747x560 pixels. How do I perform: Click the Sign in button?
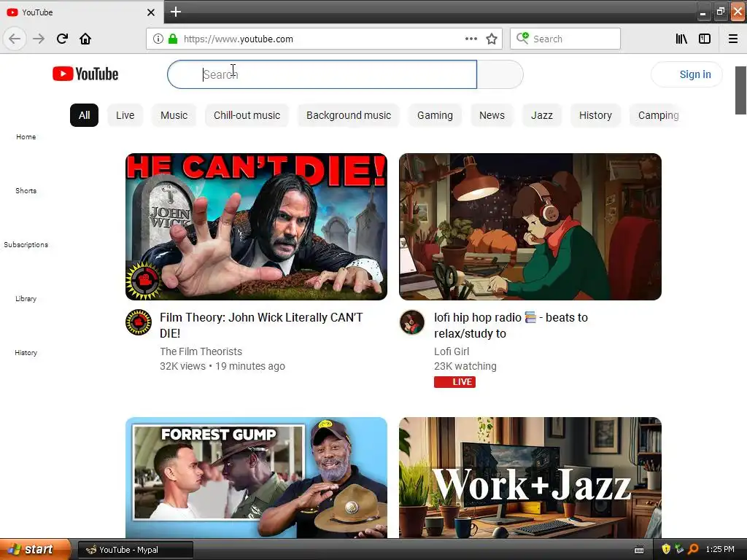pyautogui.click(x=686, y=74)
